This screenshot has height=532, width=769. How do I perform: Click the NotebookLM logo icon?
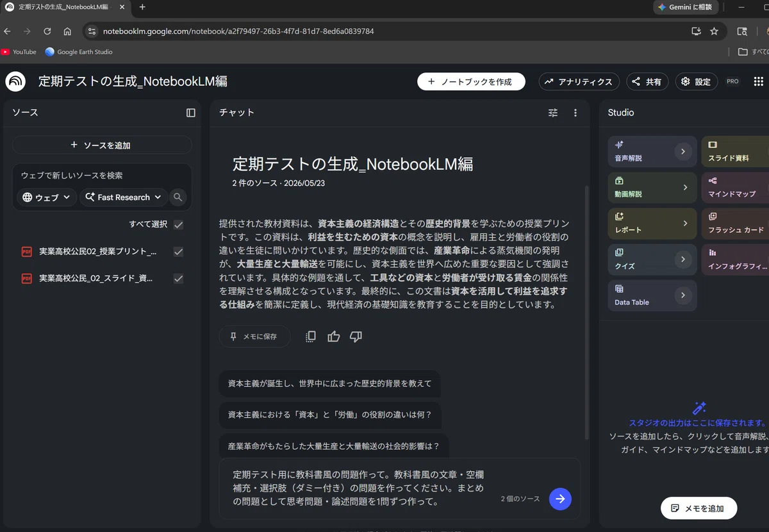point(15,81)
